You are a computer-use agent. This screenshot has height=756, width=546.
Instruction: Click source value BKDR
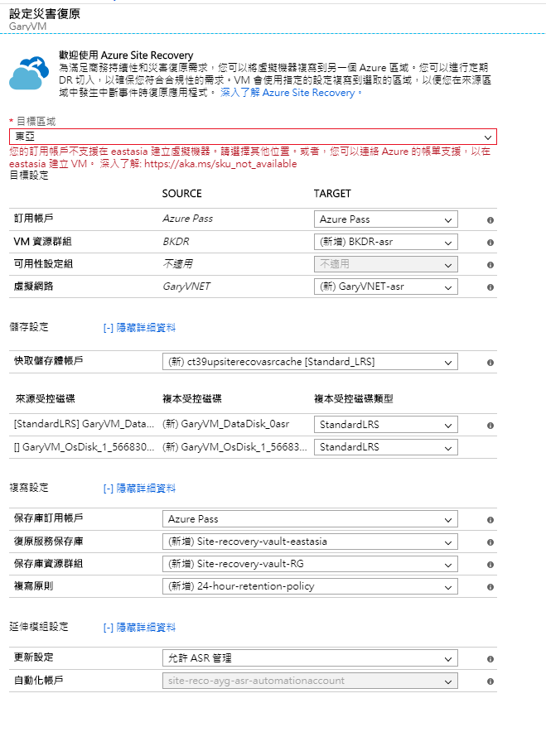click(x=176, y=242)
